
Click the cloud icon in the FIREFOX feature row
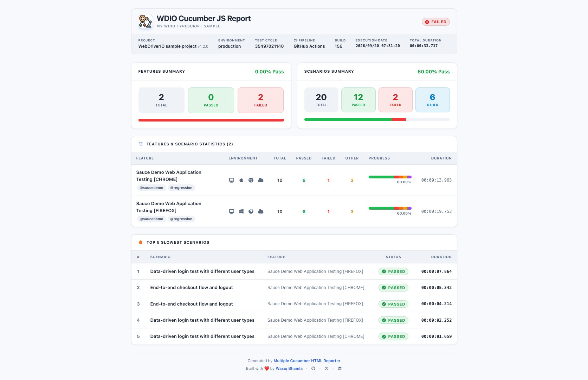tap(261, 211)
